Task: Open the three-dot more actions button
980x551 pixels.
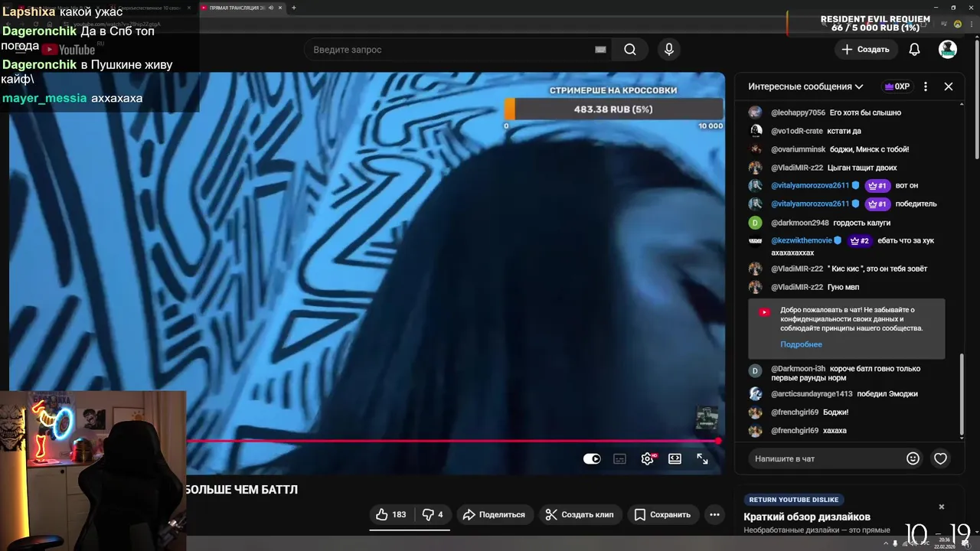Action: coord(714,514)
